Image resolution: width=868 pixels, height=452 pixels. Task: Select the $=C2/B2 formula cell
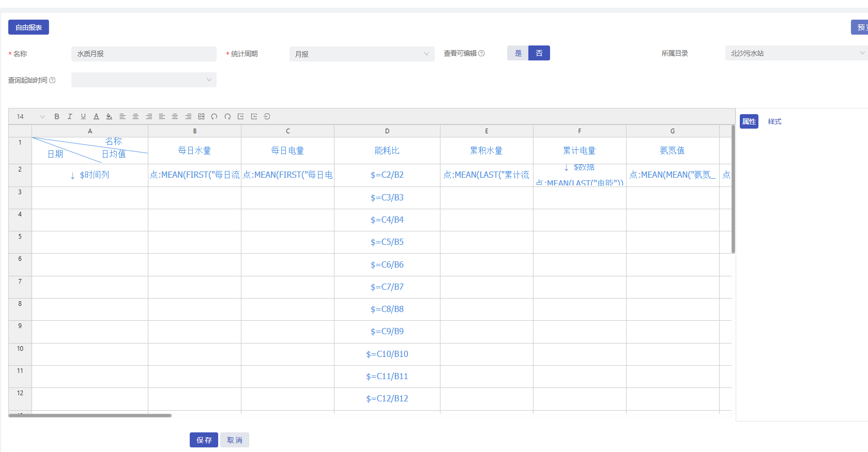click(387, 176)
